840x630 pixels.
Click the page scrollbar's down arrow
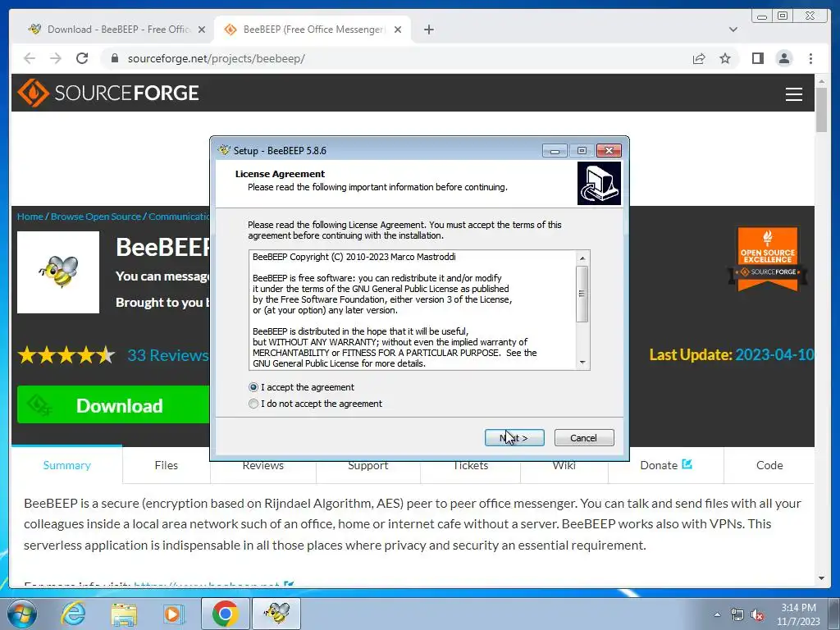pos(821,578)
